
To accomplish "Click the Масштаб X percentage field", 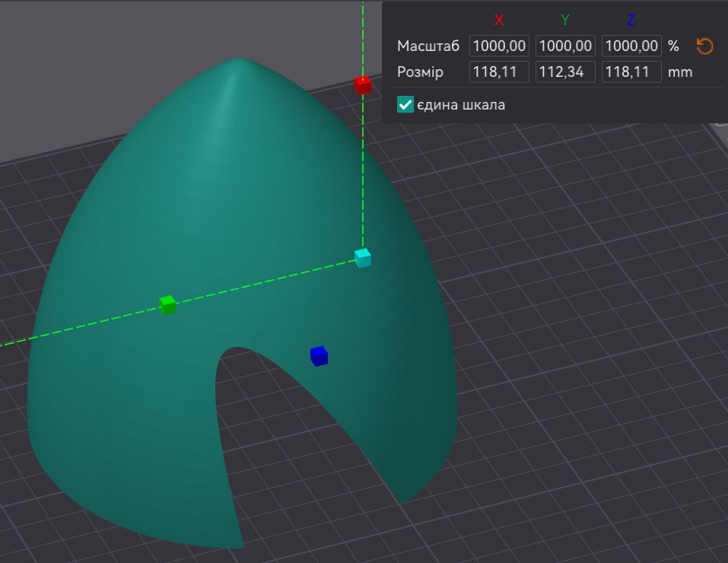I will pos(499,46).
